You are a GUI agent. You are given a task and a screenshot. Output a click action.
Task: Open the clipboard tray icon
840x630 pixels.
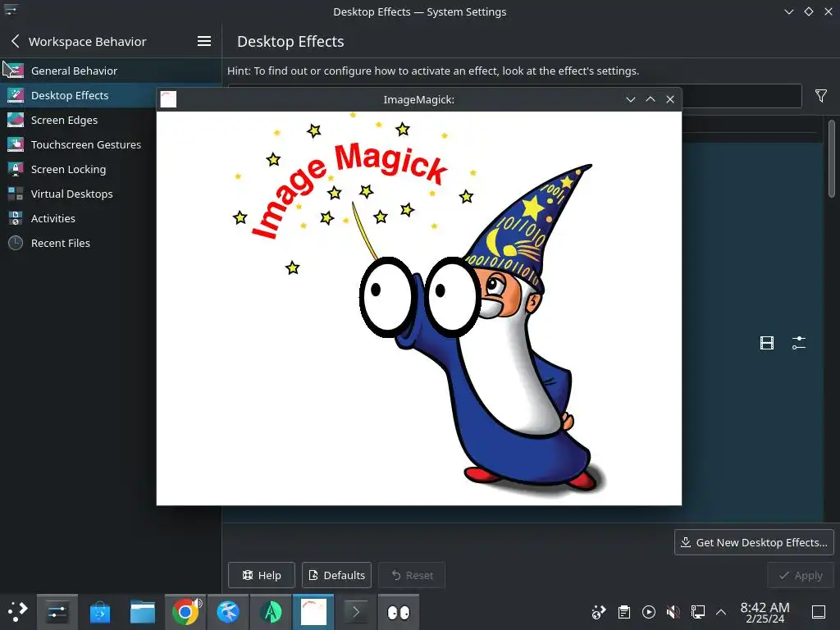623,612
